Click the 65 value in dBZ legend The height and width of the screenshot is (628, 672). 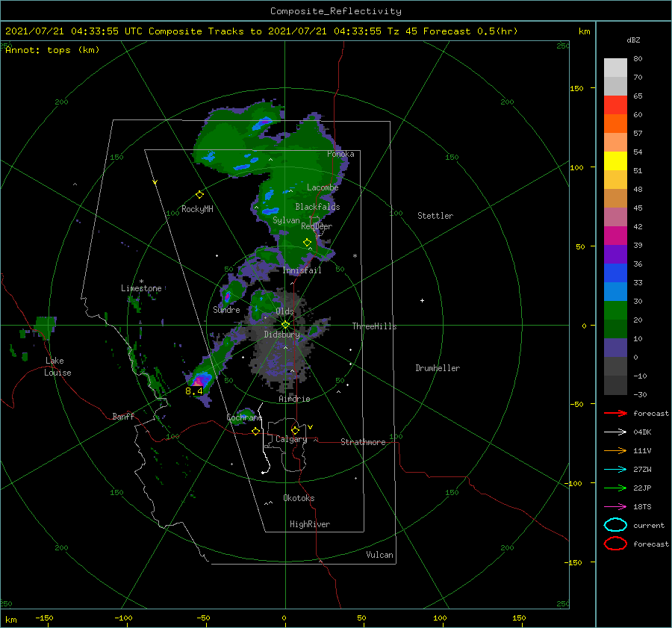point(638,96)
